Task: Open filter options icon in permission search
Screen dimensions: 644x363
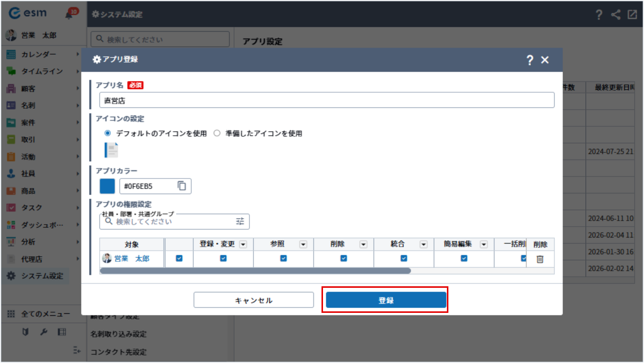Action: click(x=240, y=221)
